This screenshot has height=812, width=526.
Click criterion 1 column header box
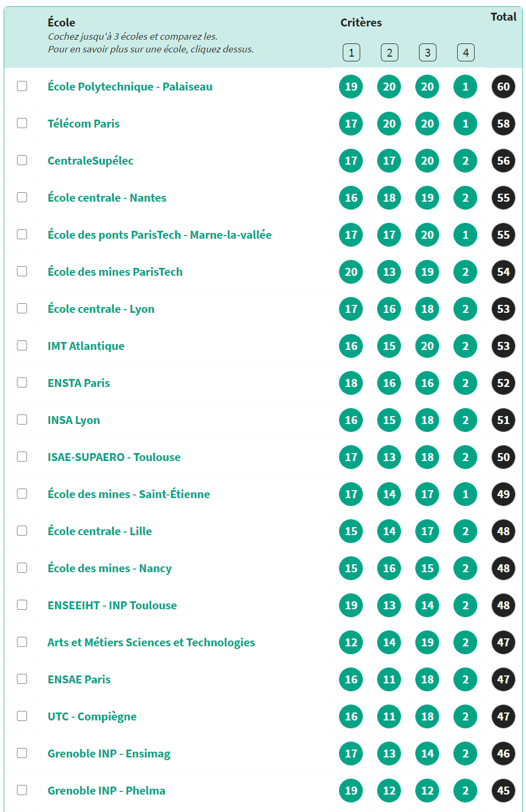pyautogui.click(x=351, y=52)
